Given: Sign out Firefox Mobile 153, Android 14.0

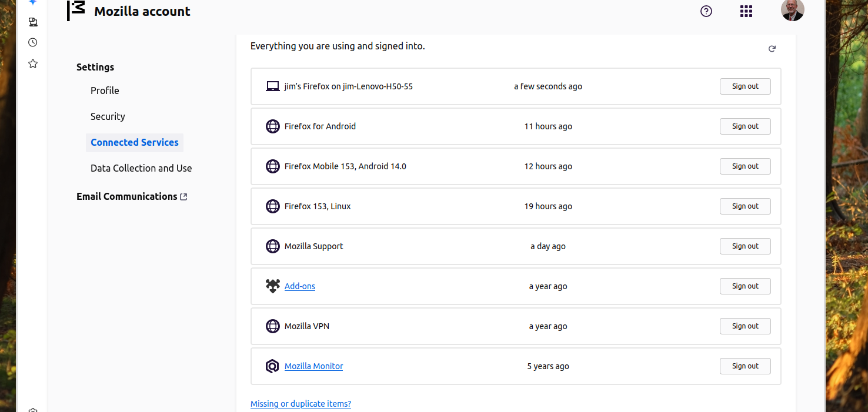Looking at the screenshot, I should coord(745,166).
